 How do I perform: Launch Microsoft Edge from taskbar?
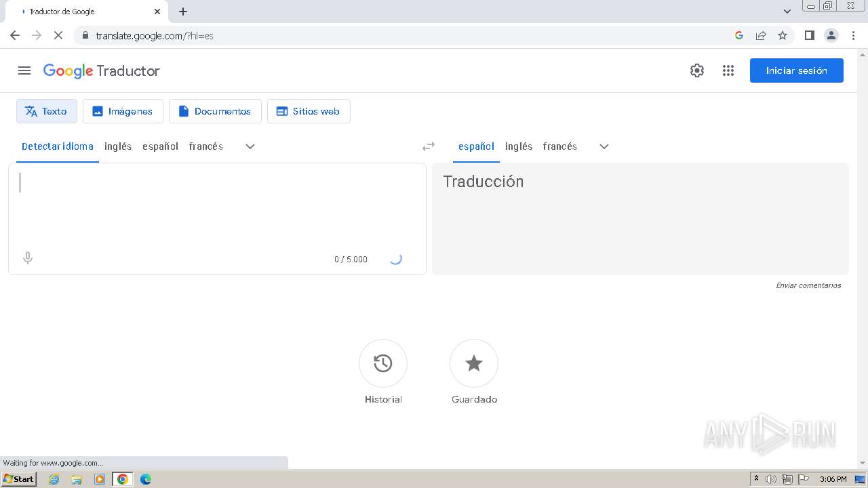[146, 479]
